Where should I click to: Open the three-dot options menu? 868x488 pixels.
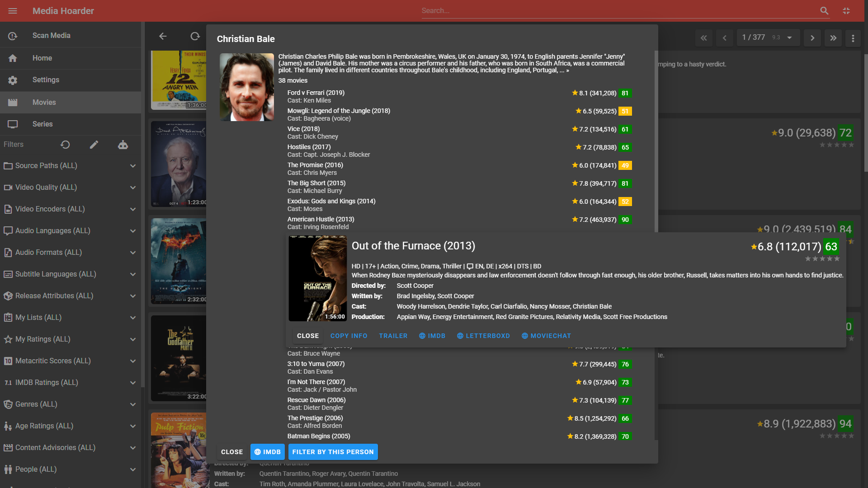tap(853, 38)
